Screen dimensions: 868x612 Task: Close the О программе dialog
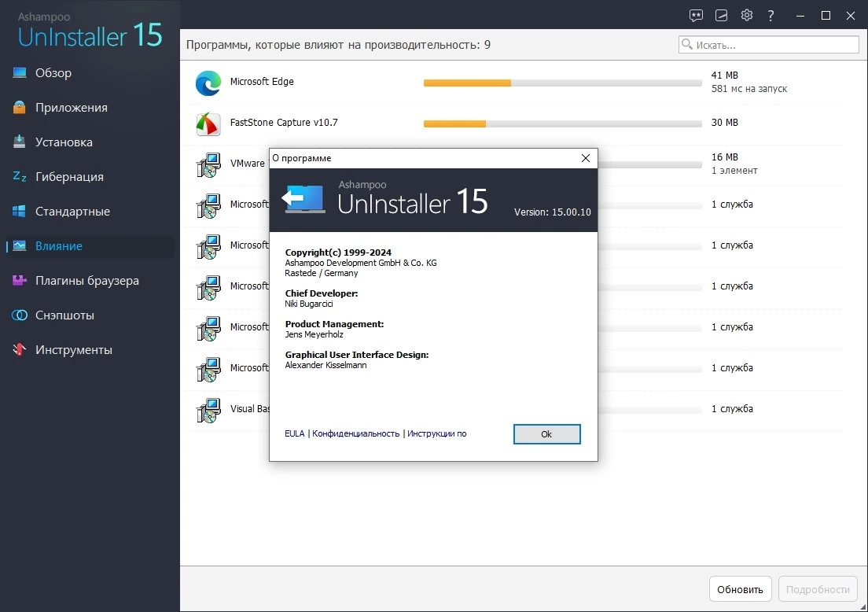pos(585,158)
